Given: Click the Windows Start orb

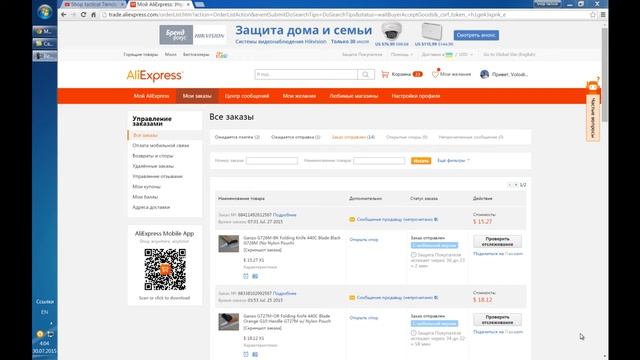Looking at the screenshot, I should pos(44,12).
